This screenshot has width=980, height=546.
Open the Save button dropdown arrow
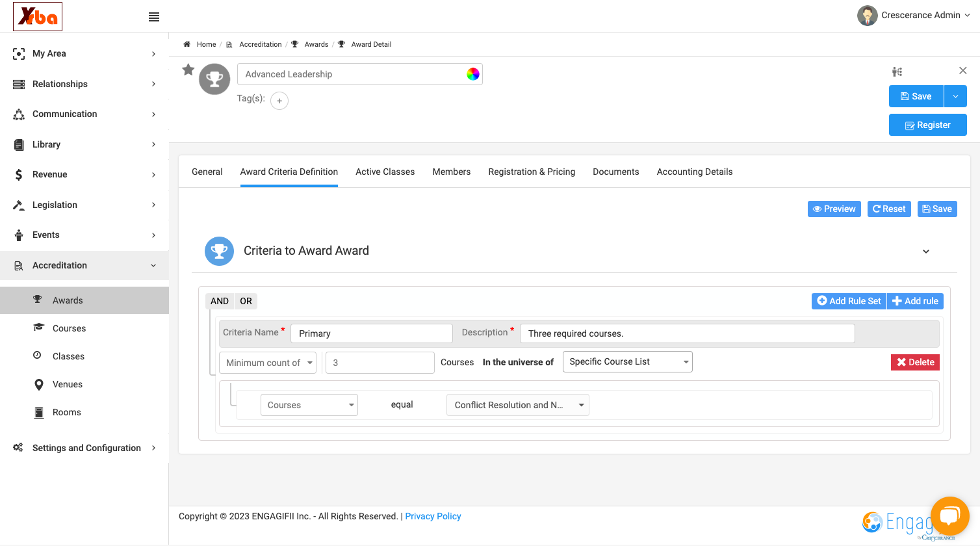tap(955, 96)
